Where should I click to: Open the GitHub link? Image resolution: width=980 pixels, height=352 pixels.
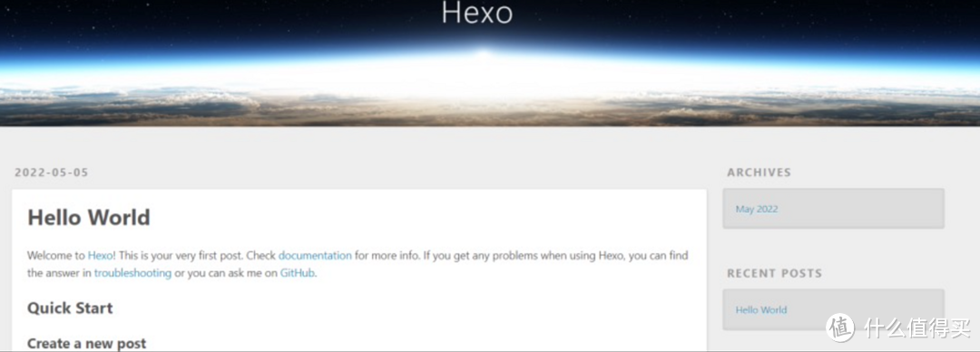pyautogui.click(x=297, y=273)
